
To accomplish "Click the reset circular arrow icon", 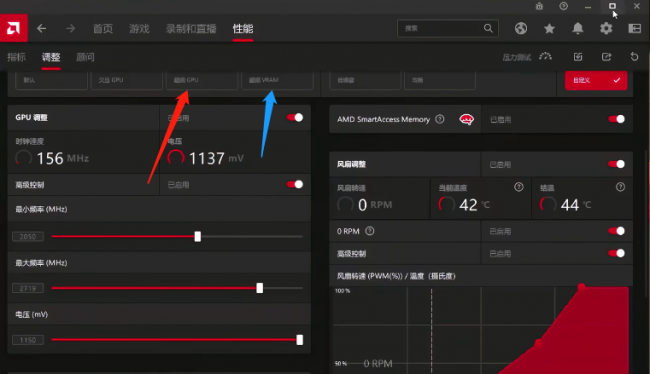I will pos(634,57).
